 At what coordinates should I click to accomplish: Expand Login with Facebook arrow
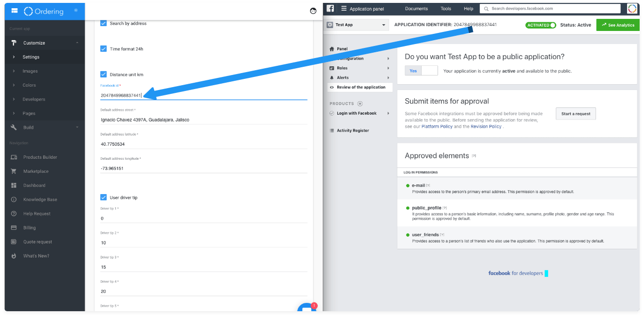(x=388, y=113)
